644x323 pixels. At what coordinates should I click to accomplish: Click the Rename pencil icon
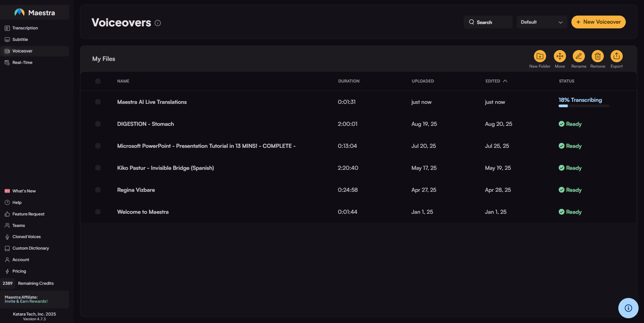(578, 56)
